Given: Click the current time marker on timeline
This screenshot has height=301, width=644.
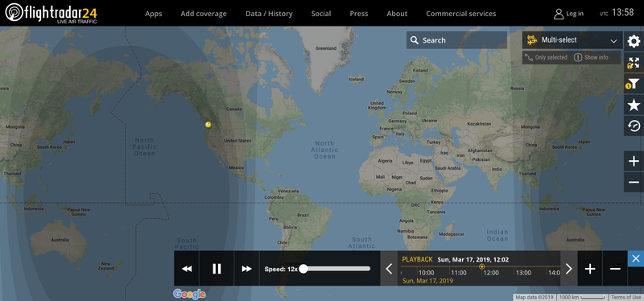Looking at the screenshot, I should tap(482, 266).
